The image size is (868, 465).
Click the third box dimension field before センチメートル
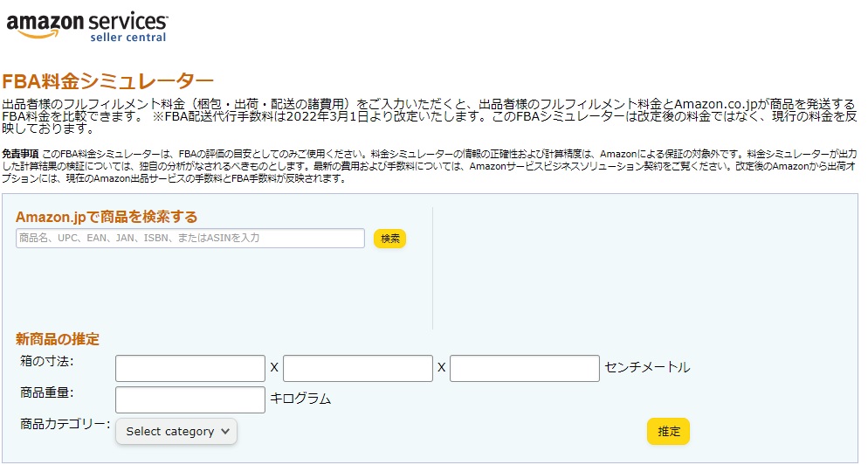[x=524, y=368]
